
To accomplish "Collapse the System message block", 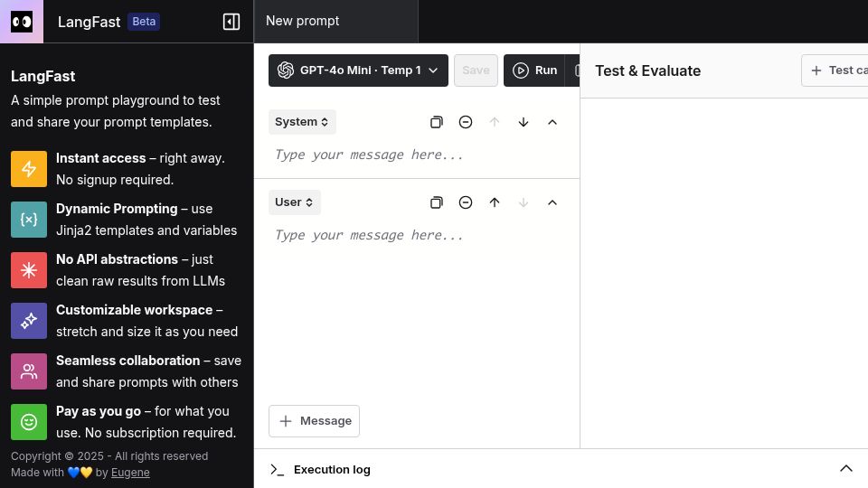I will (552, 122).
